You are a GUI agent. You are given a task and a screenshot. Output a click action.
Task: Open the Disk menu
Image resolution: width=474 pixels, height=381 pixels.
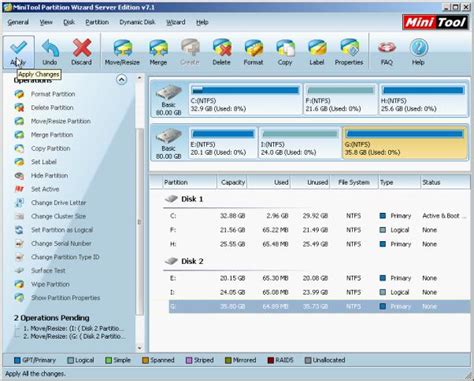pos(69,22)
